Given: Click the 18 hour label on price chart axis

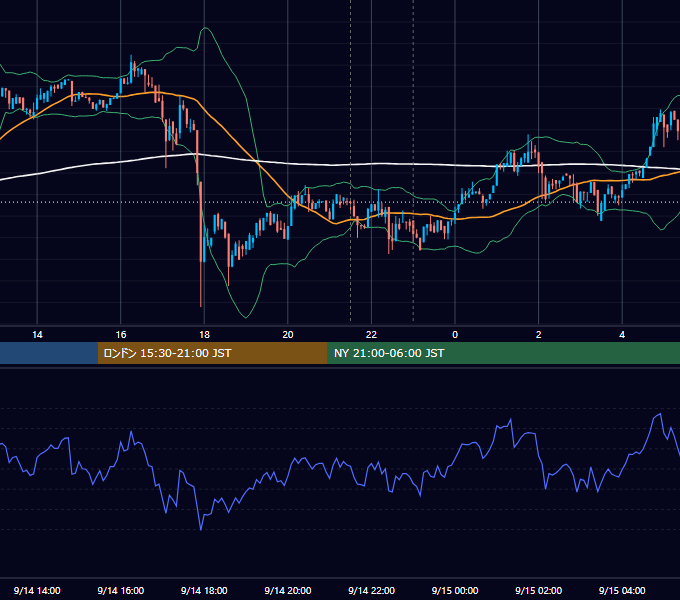Looking at the screenshot, I should coord(204,335).
